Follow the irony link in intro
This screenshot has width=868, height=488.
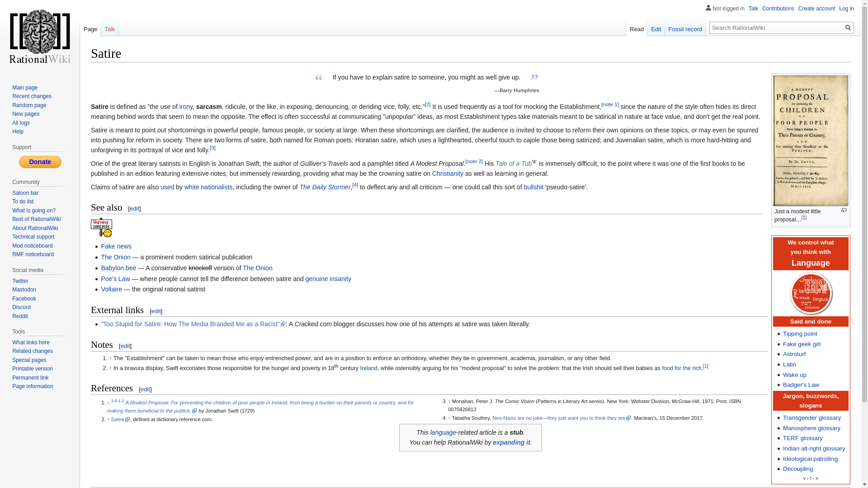[186, 107]
